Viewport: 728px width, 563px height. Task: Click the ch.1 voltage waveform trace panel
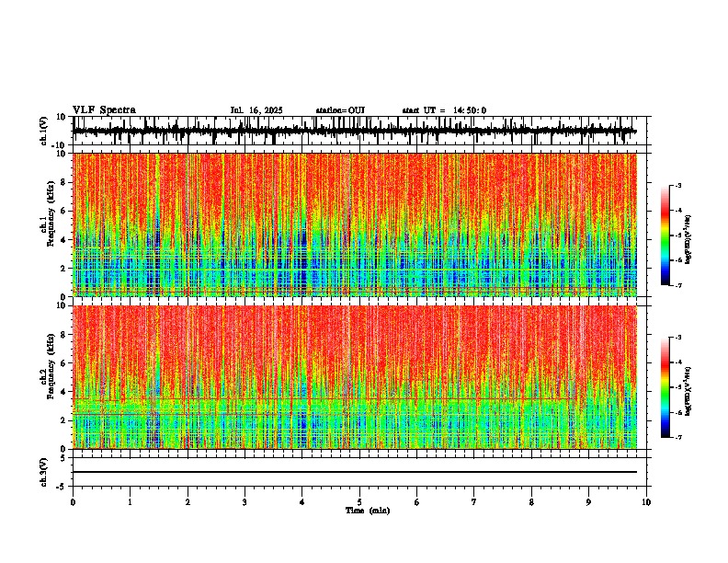359,131
